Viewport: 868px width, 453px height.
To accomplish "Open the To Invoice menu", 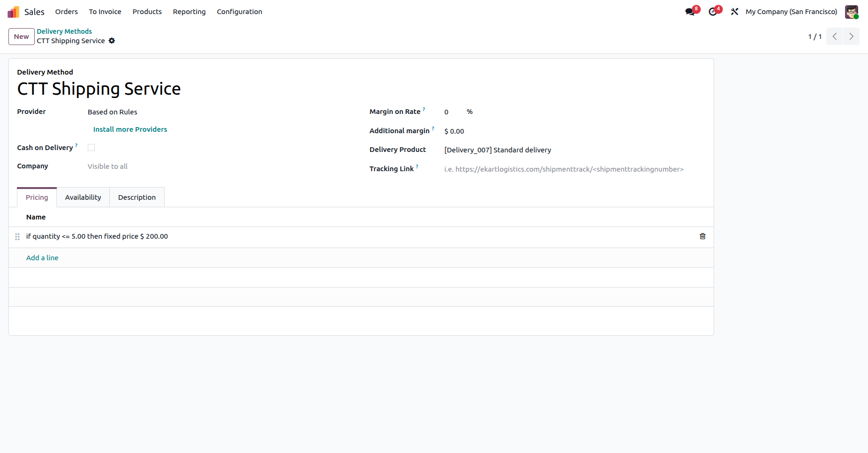I will (105, 12).
